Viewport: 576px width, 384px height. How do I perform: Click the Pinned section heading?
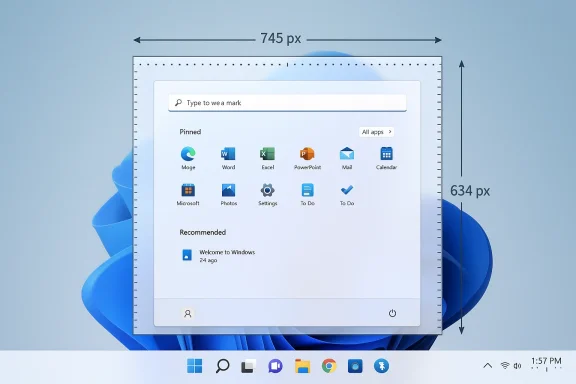point(190,132)
